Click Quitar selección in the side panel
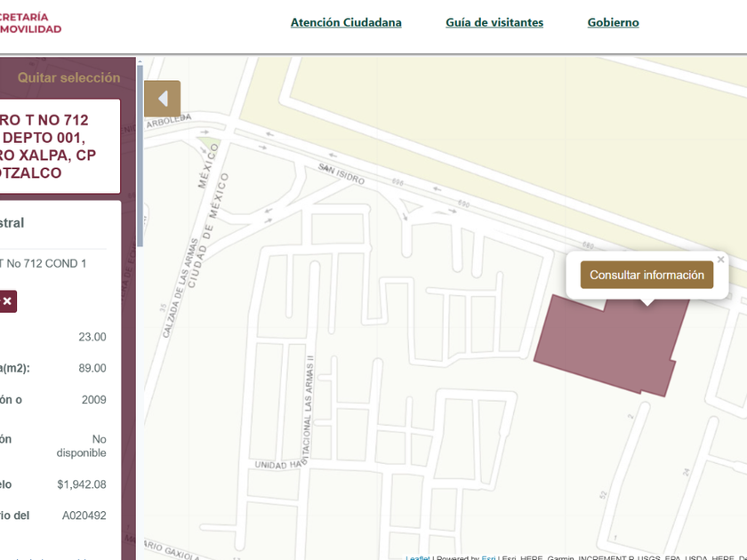Viewport: 747px width, 560px height. [x=68, y=77]
